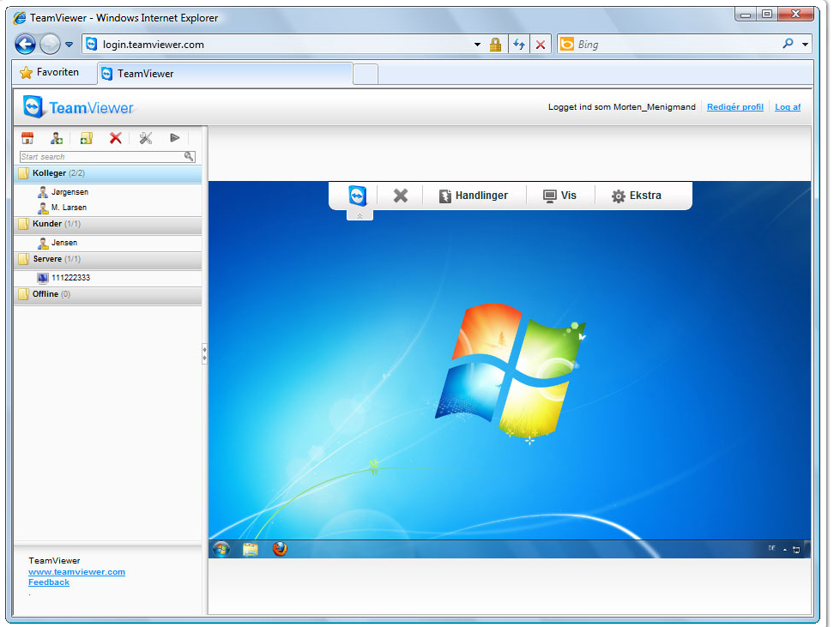The image size is (840, 627).
Task: Open the Vis menu
Action: (x=559, y=196)
